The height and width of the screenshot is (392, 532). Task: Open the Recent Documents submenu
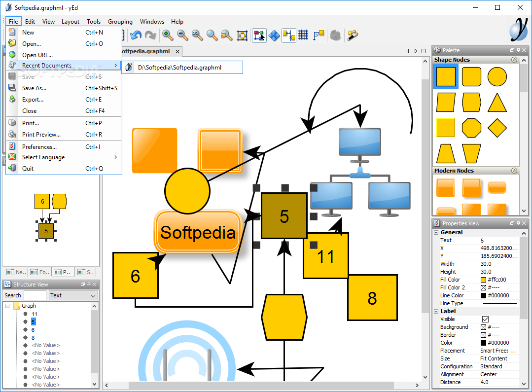click(64, 66)
